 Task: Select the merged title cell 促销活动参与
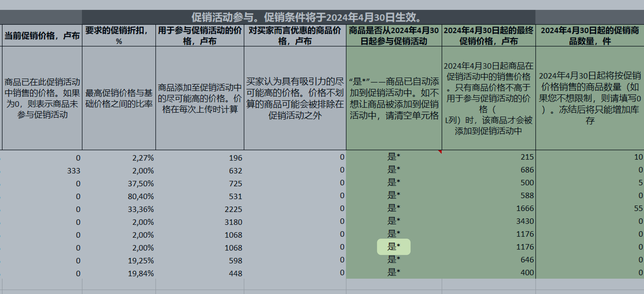[x=308, y=17]
